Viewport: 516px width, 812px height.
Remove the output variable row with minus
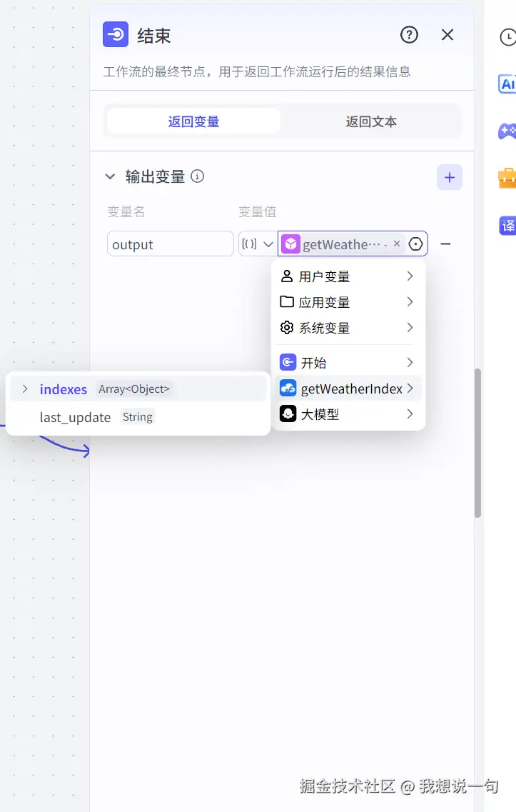point(445,244)
